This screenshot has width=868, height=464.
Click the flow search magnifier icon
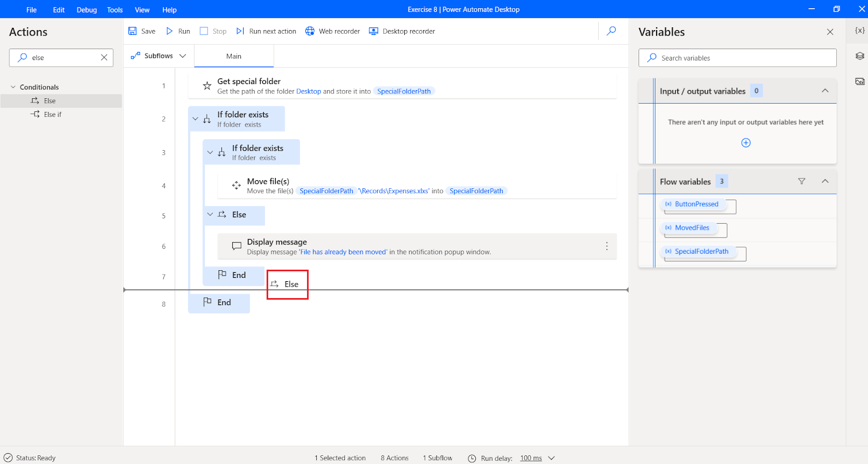[612, 31]
